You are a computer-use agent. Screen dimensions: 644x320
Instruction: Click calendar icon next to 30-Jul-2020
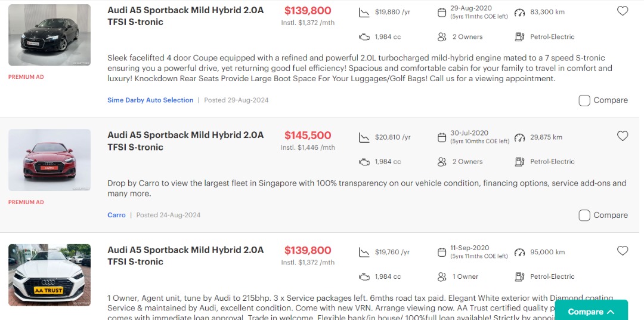pos(442,137)
